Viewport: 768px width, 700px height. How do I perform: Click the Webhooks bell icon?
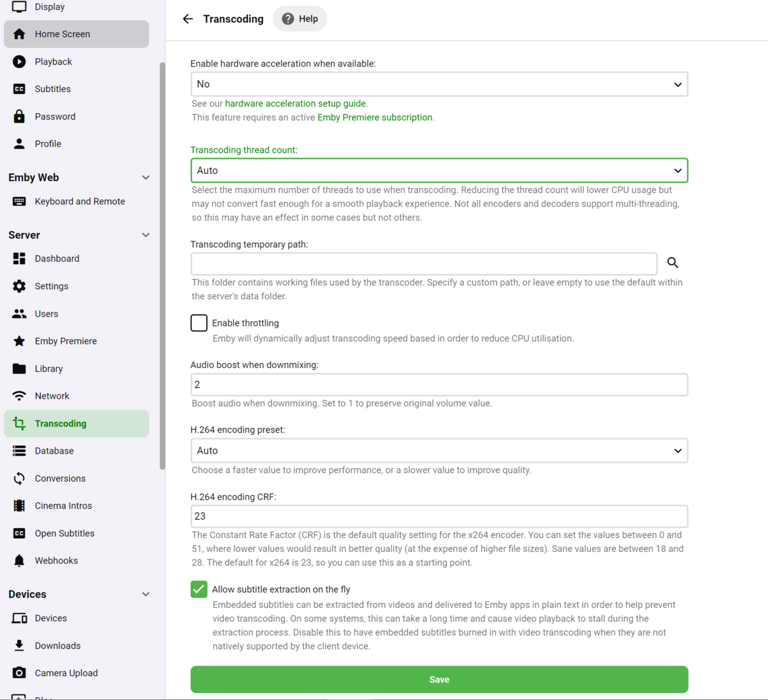(19, 561)
